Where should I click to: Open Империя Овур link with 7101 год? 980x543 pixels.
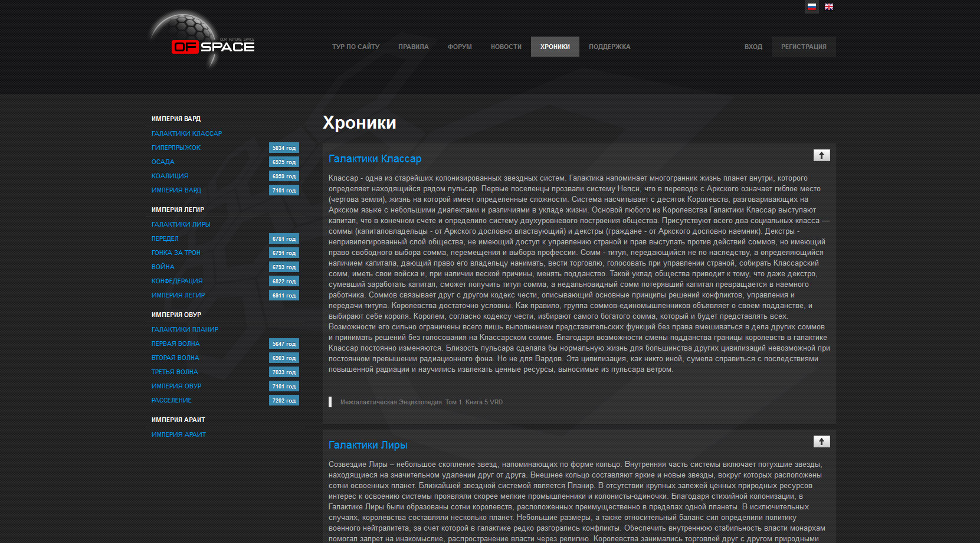pos(176,386)
